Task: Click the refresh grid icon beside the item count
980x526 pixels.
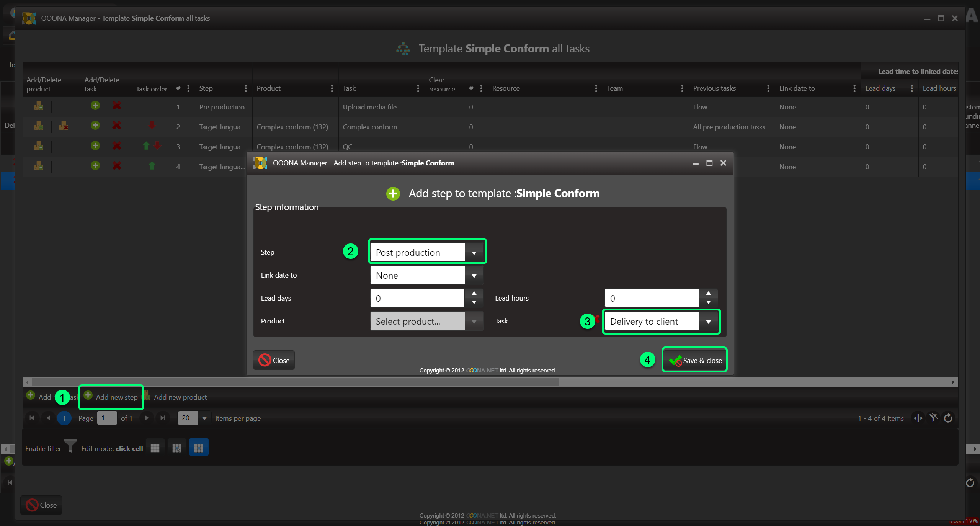Action: 948,418
